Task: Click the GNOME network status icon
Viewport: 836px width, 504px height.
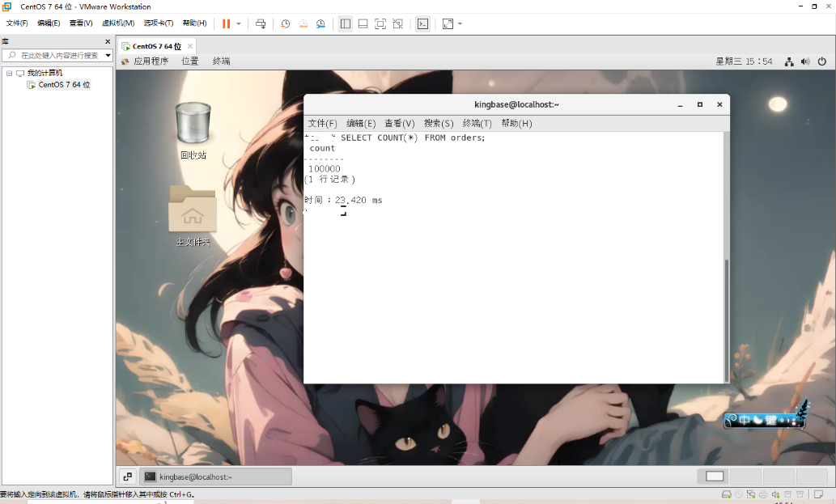Action: [x=789, y=61]
